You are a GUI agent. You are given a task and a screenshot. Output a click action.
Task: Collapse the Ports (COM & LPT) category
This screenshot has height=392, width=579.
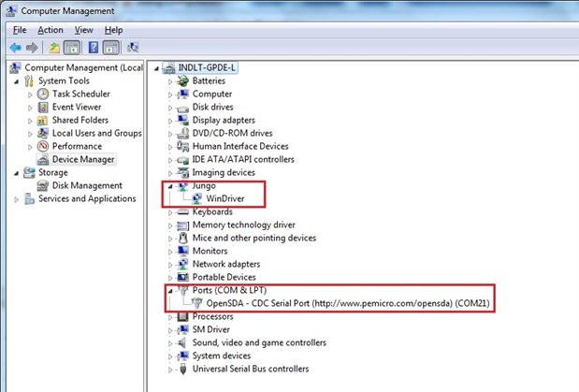170,291
